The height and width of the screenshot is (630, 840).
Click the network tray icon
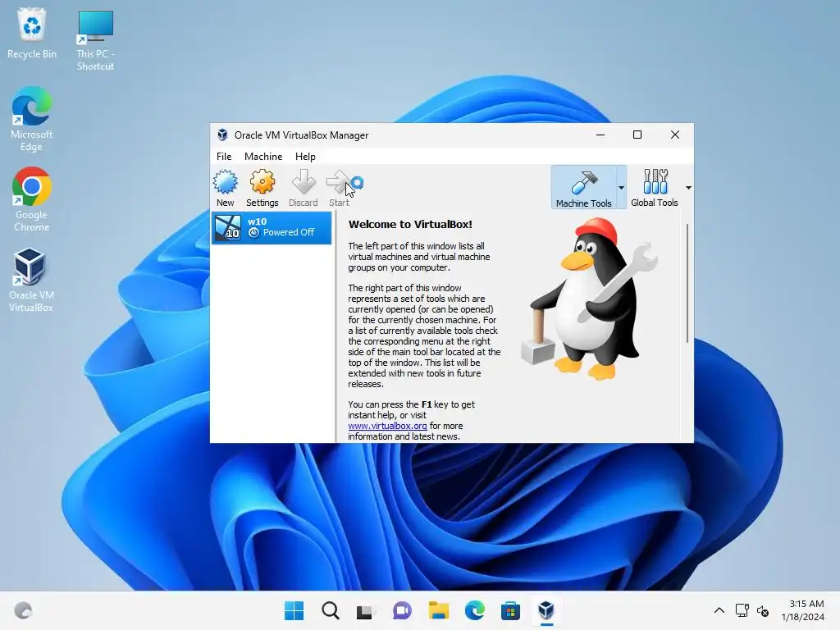(742, 610)
